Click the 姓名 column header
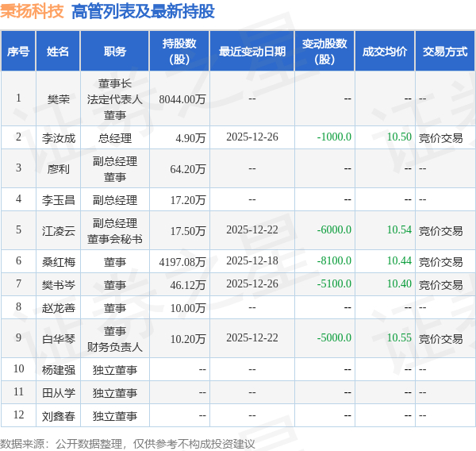Viewport: 476px width, 451px height. tap(58, 51)
